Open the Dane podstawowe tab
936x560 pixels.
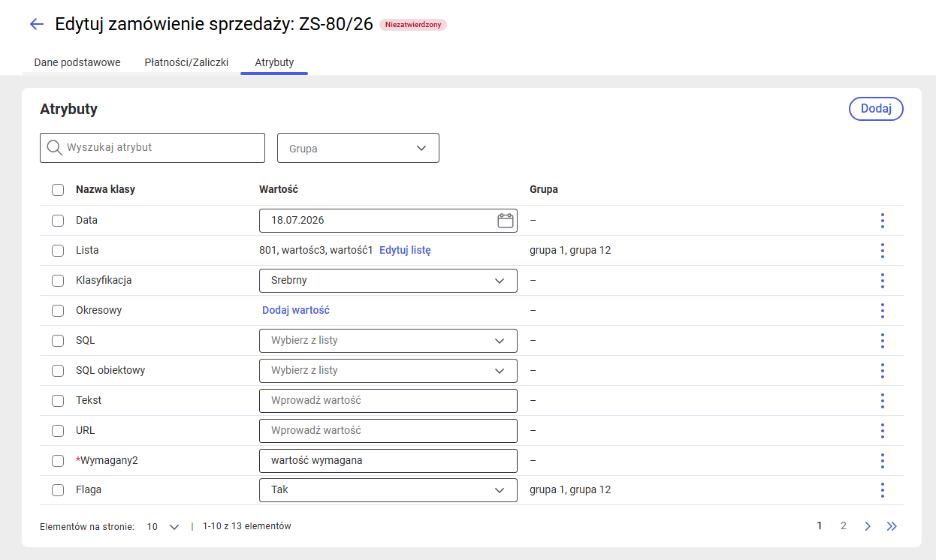tap(77, 62)
